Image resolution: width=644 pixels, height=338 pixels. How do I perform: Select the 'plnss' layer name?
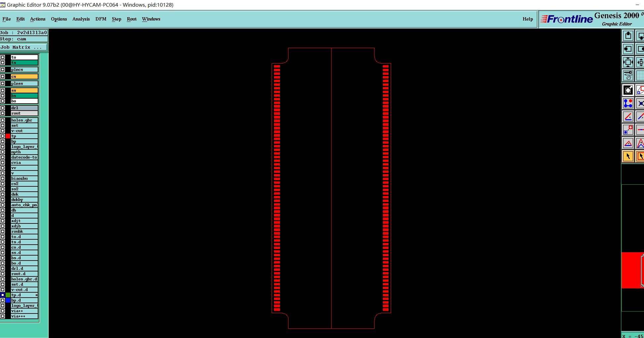tap(24, 83)
